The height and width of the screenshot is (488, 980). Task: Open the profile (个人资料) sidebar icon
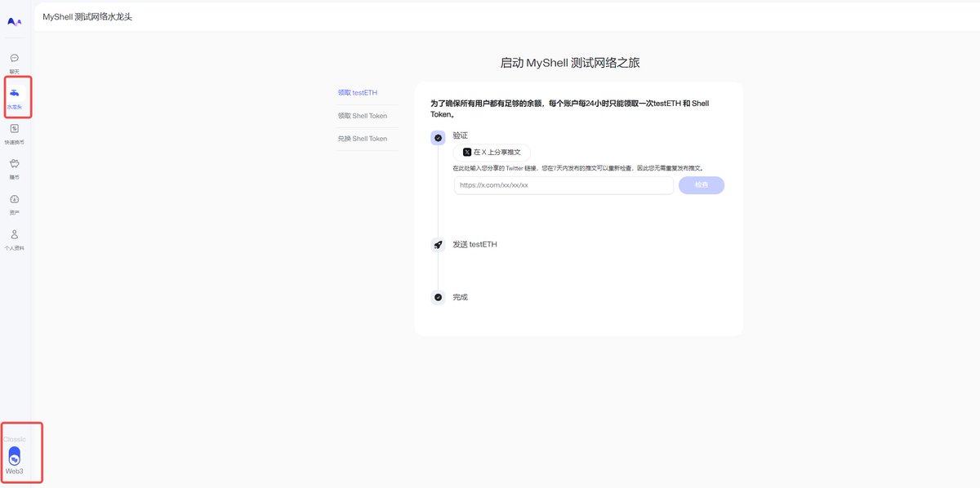point(15,234)
